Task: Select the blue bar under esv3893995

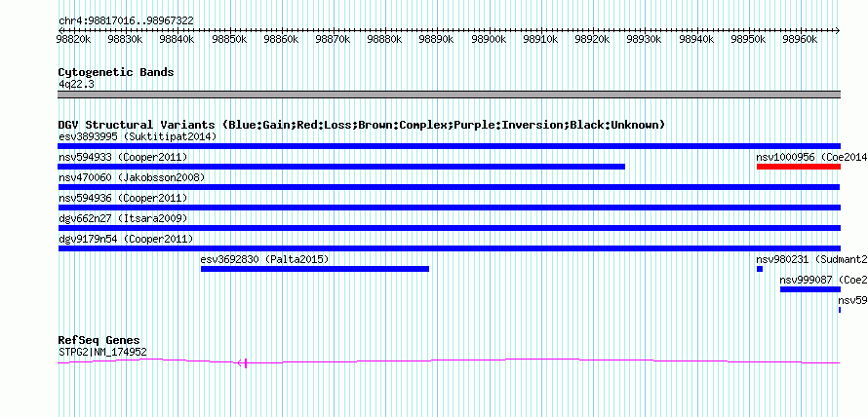Action: [449, 146]
